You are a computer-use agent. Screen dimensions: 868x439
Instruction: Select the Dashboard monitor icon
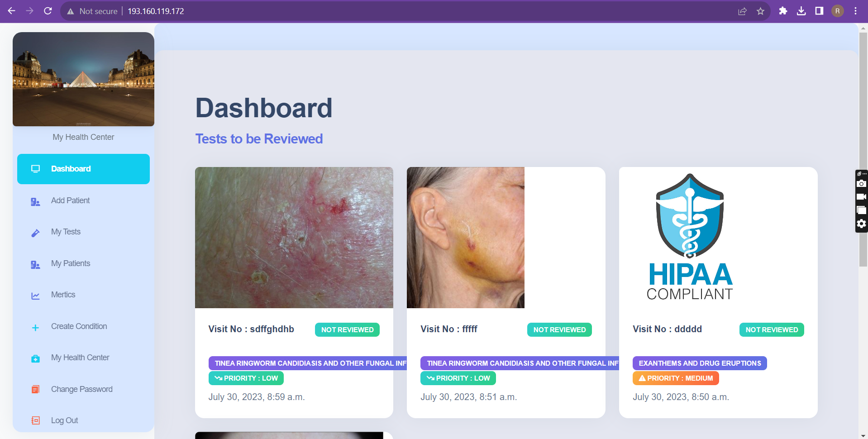point(35,168)
